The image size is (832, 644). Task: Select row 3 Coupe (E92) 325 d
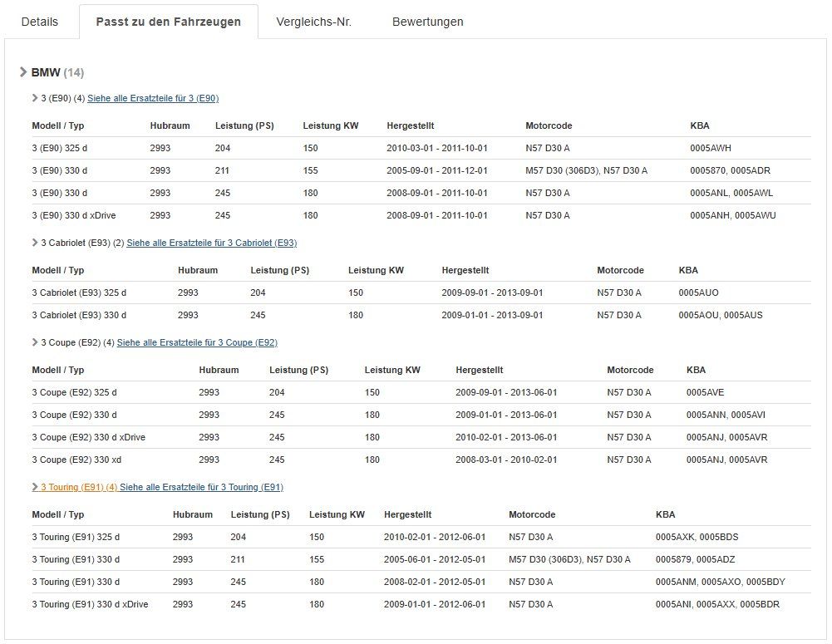421,392
